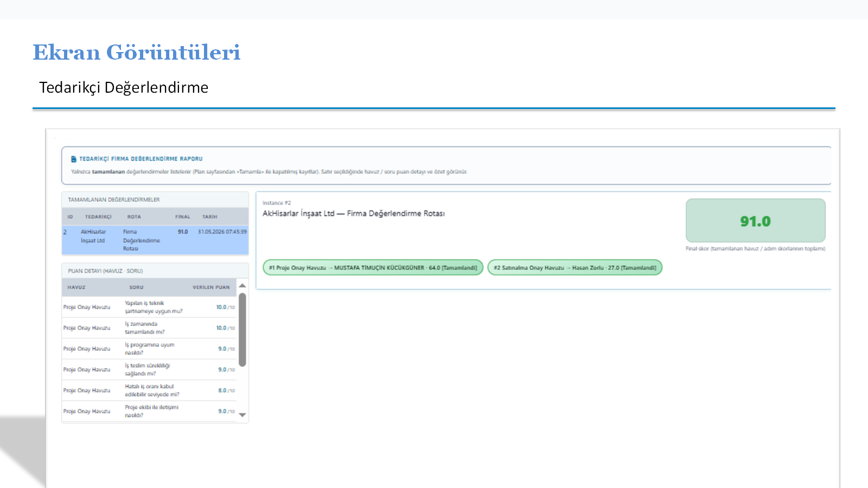Click the scroll down arrow in Puan Detayı
The image size is (868, 488).
tap(242, 415)
